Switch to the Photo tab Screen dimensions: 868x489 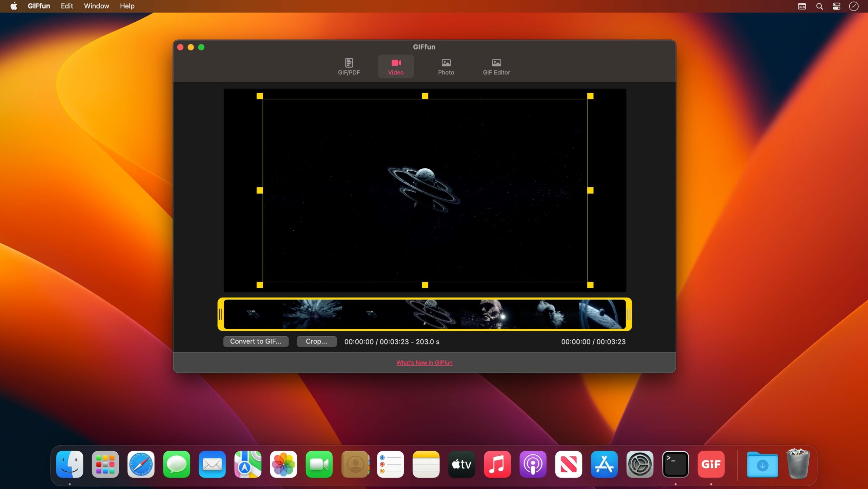(x=446, y=67)
